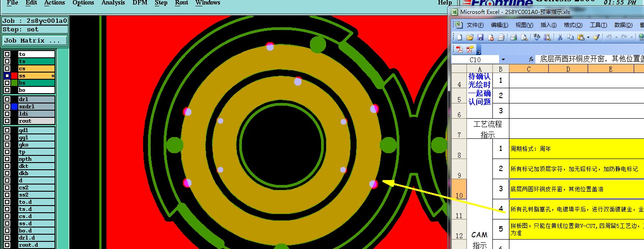Open the Excel 格式(O) menu
This screenshot has width=644, height=249.
573,25
